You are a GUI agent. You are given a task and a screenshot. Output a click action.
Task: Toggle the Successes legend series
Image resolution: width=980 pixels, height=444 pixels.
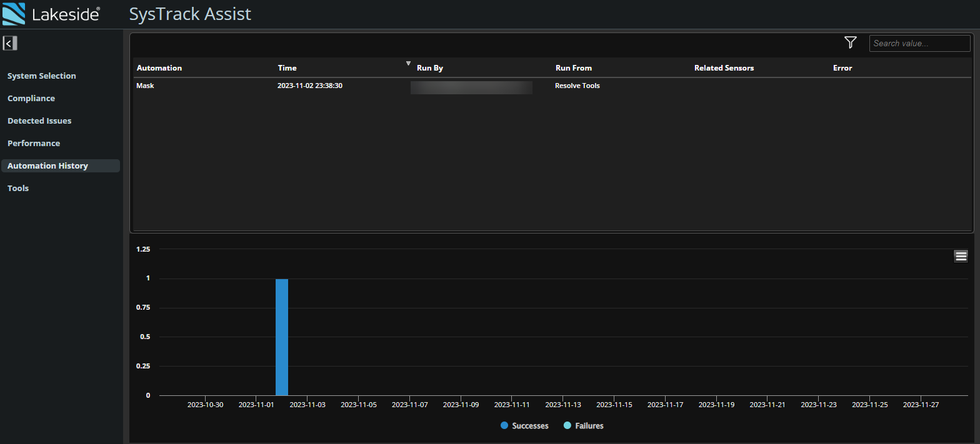pos(524,426)
